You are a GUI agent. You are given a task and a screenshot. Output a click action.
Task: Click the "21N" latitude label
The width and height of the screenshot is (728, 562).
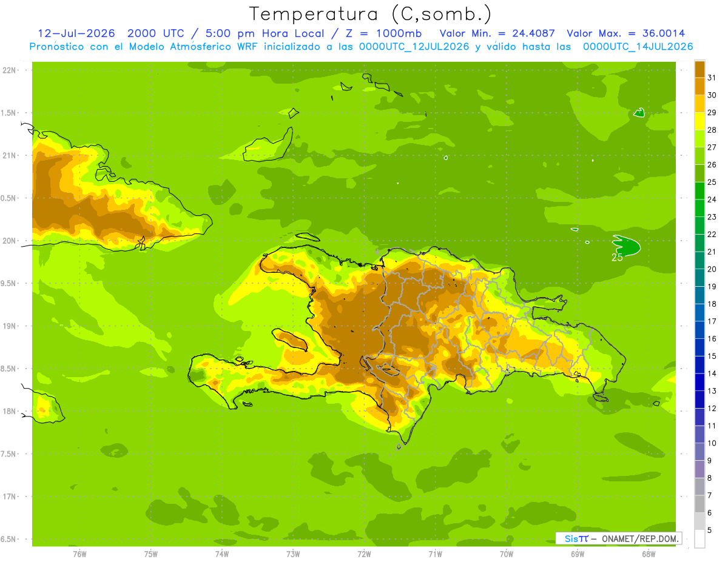click(8, 156)
